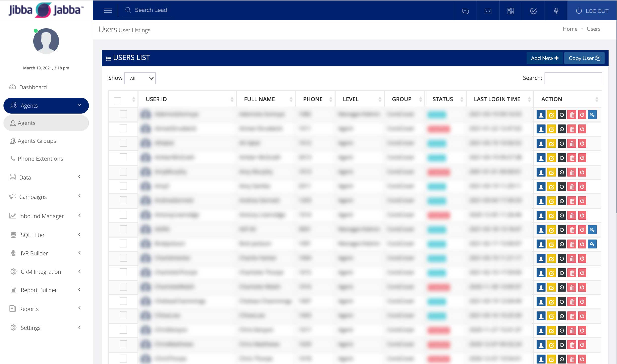The image size is (617, 364).
Task: Tick the select-all checkbox in table header
Action: click(x=117, y=101)
